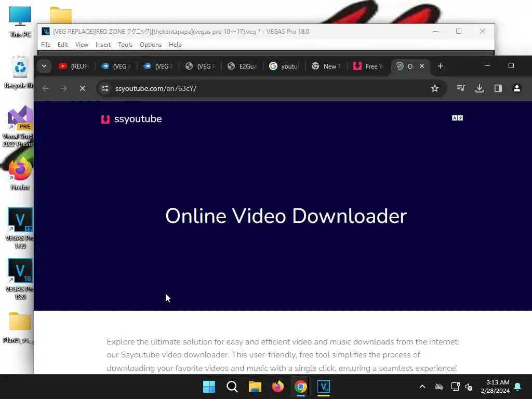Launch Visual Studio 2022 Preview shortcut
The width and height of the screenshot is (532, 399).
coord(19,126)
